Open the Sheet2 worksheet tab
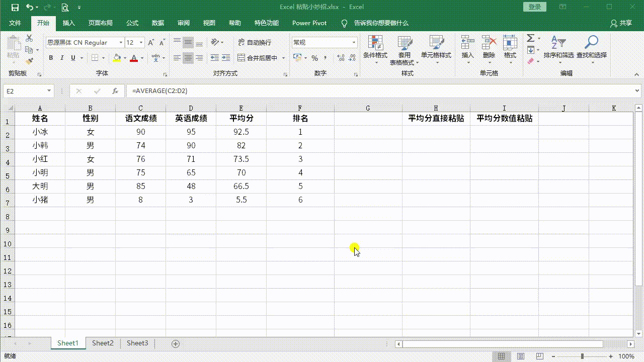This screenshot has width=644, height=362. coord(103,343)
